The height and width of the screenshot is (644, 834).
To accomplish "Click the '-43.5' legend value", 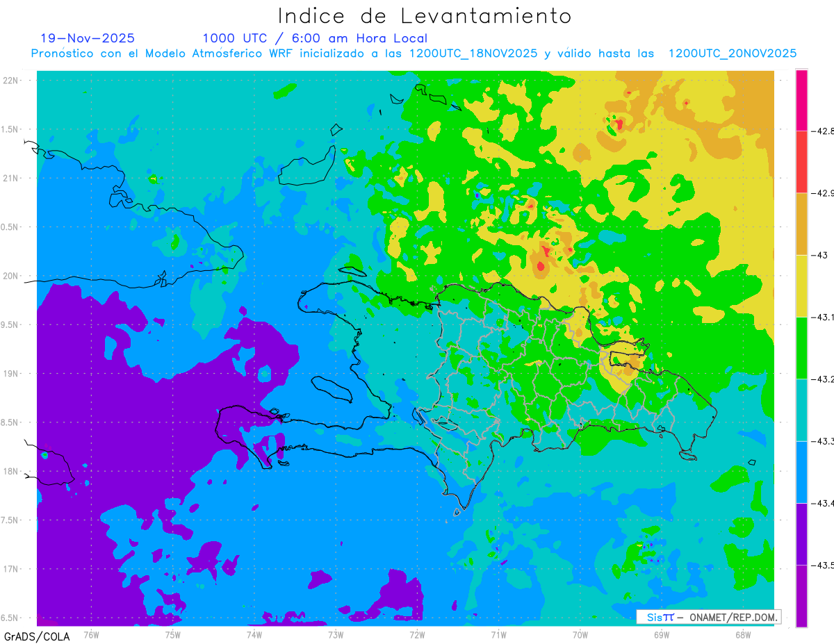I will click(x=822, y=565).
